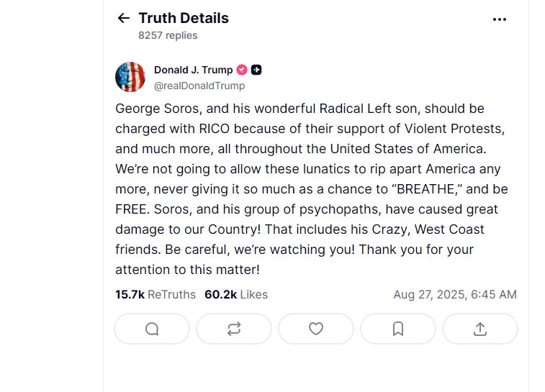
Task: Click "George Soros" at the post start
Action: click(x=150, y=109)
